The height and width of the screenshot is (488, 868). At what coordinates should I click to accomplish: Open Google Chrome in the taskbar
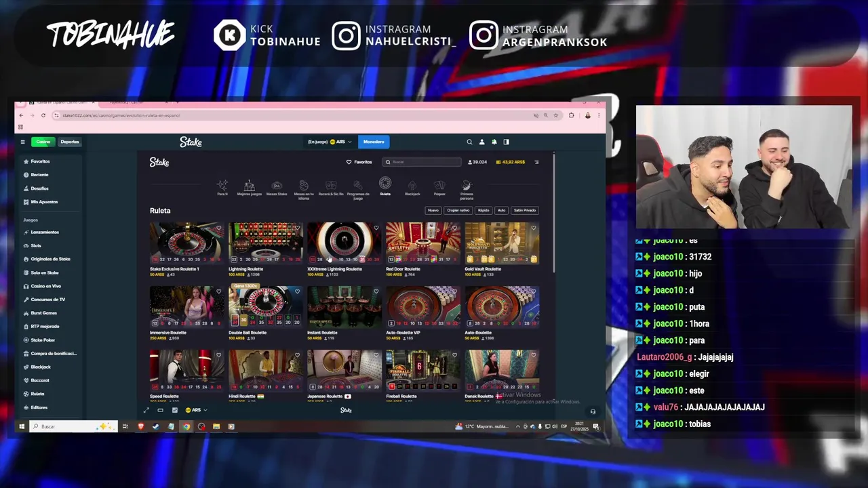pyautogui.click(x=186, y=426)
